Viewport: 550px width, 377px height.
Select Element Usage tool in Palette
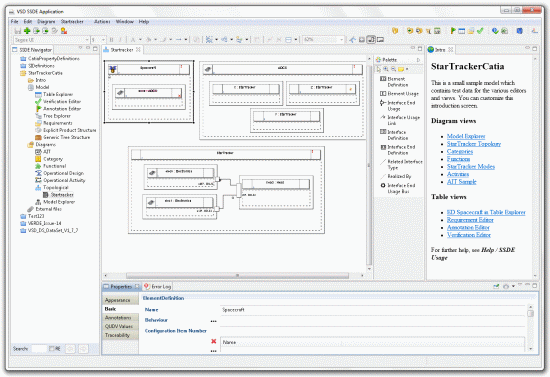pos(399,94)
